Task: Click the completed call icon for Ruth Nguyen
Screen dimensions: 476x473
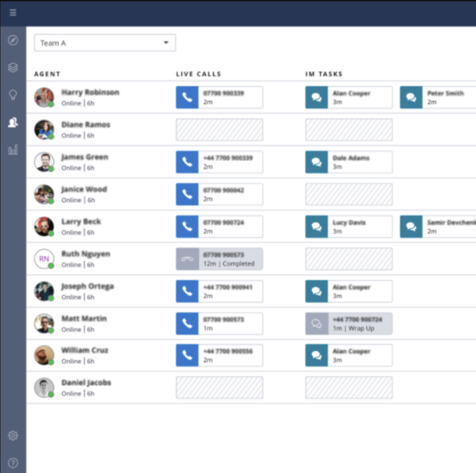Action: point(187,259)
